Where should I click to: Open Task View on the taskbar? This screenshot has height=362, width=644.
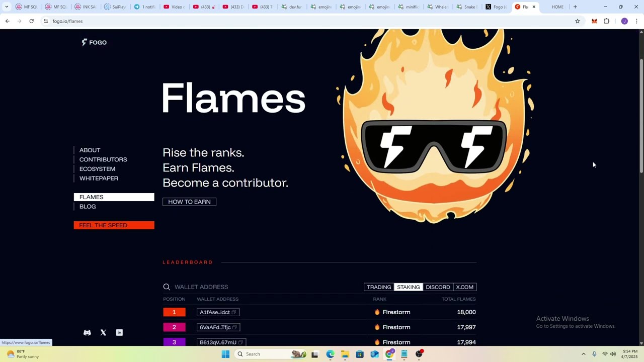point(314,354)
